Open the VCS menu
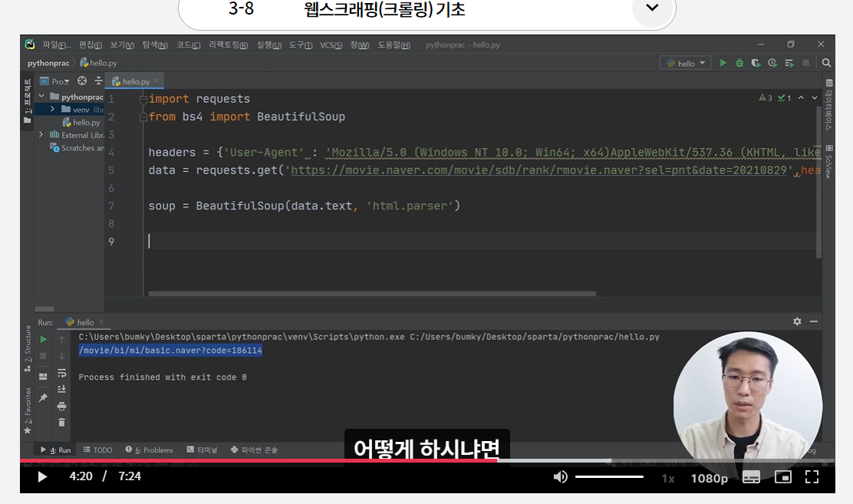The image size is (853, 504). point(331,44)
